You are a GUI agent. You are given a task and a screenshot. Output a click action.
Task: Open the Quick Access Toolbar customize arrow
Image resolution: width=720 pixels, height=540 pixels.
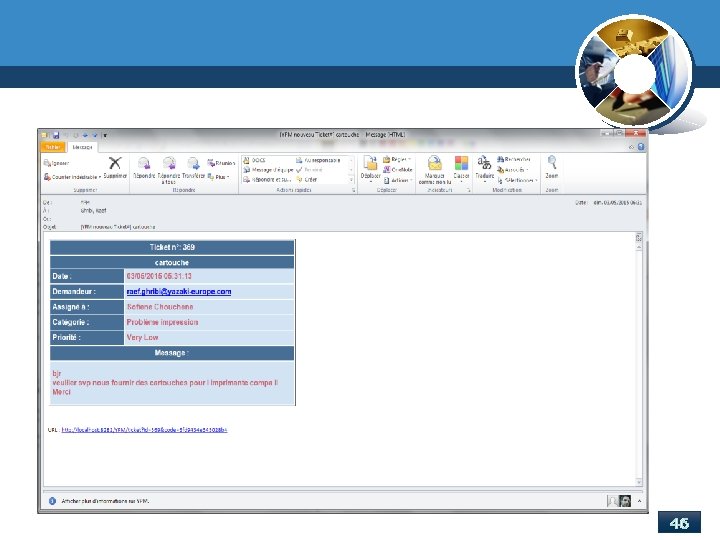[x=105, y=135]
